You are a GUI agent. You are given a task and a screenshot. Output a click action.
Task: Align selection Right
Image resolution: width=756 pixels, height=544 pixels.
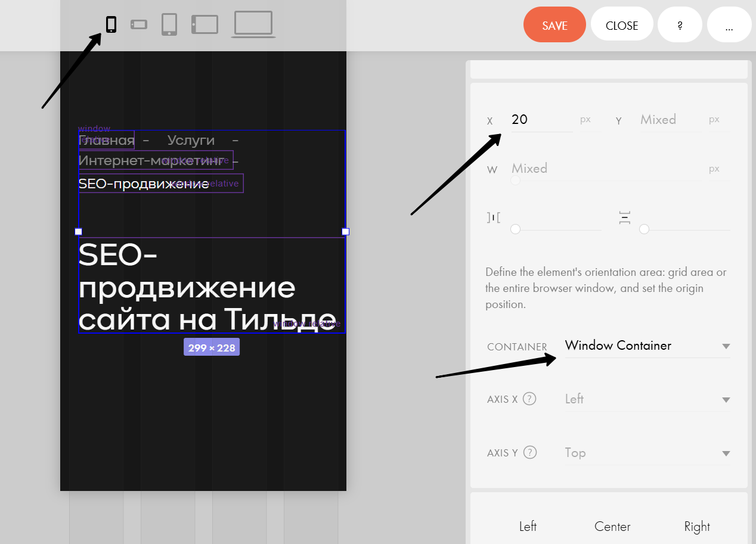(x=697, y=526)
